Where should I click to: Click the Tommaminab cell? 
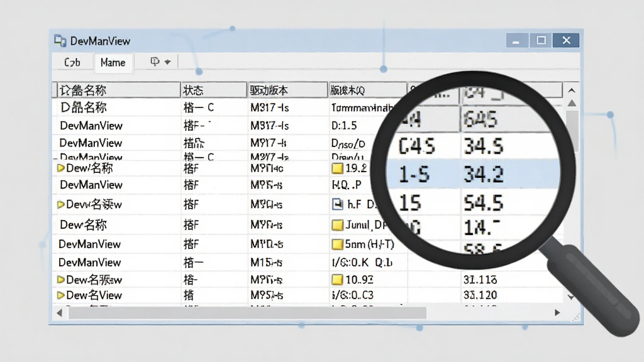362,108
